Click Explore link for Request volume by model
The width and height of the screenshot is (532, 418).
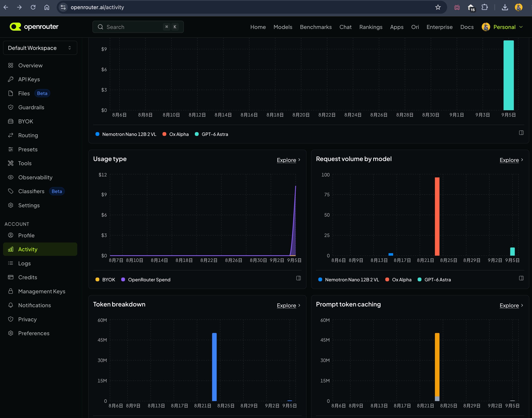pos(511,160)
